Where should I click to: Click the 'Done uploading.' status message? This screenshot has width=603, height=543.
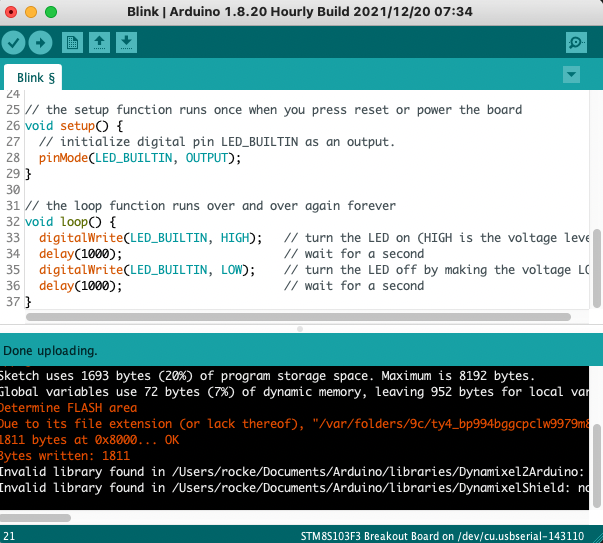50,351
